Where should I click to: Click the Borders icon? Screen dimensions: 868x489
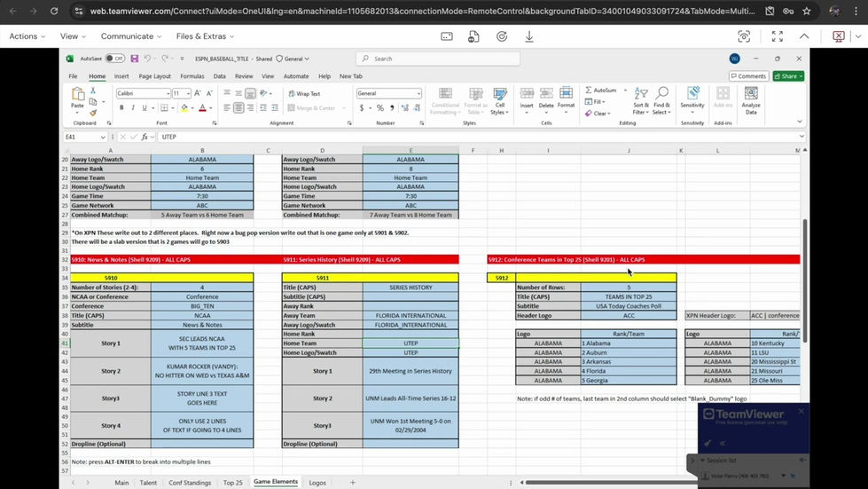(x=164, y=108)
